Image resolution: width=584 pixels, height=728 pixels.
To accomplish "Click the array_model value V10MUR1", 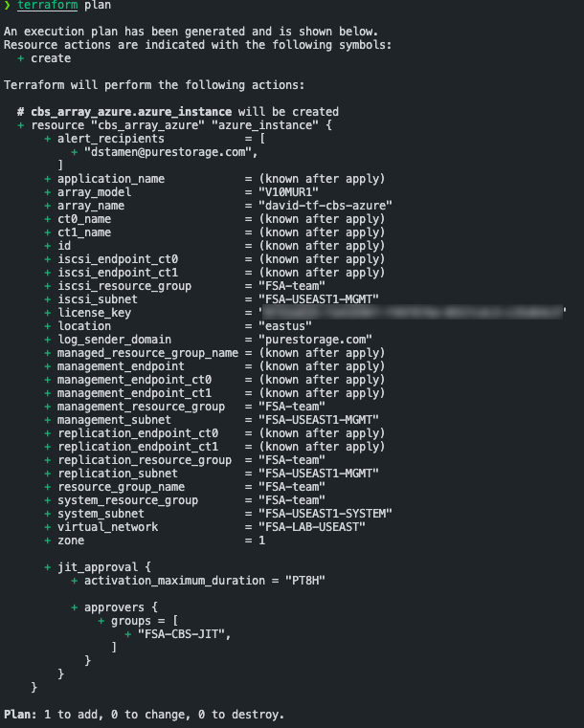I will [288, 192].
